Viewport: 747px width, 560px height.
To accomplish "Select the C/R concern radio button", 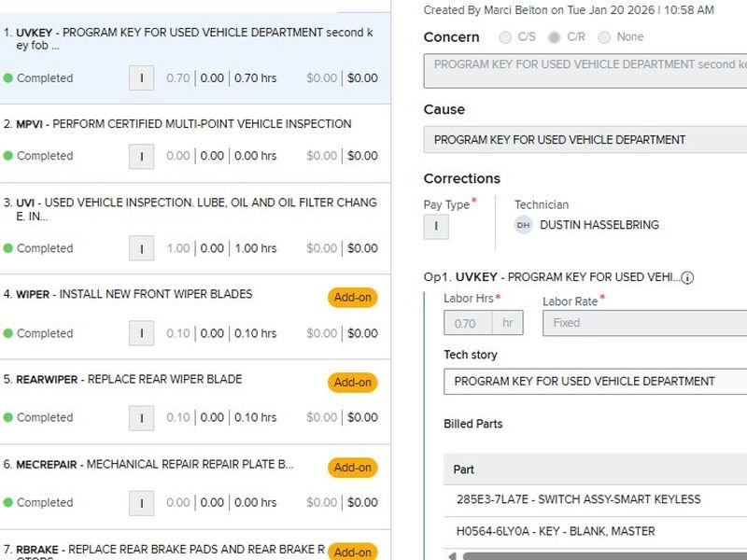I will tap(555, 37).
